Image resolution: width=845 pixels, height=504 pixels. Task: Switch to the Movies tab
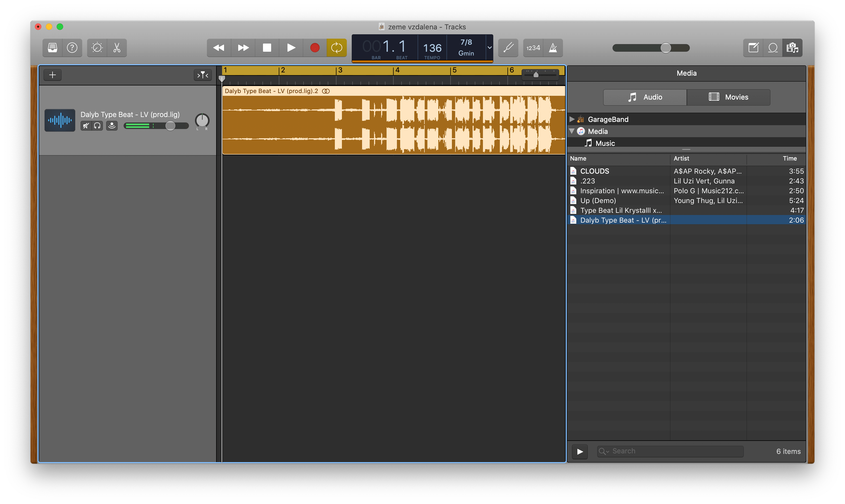tap(728, 97)
